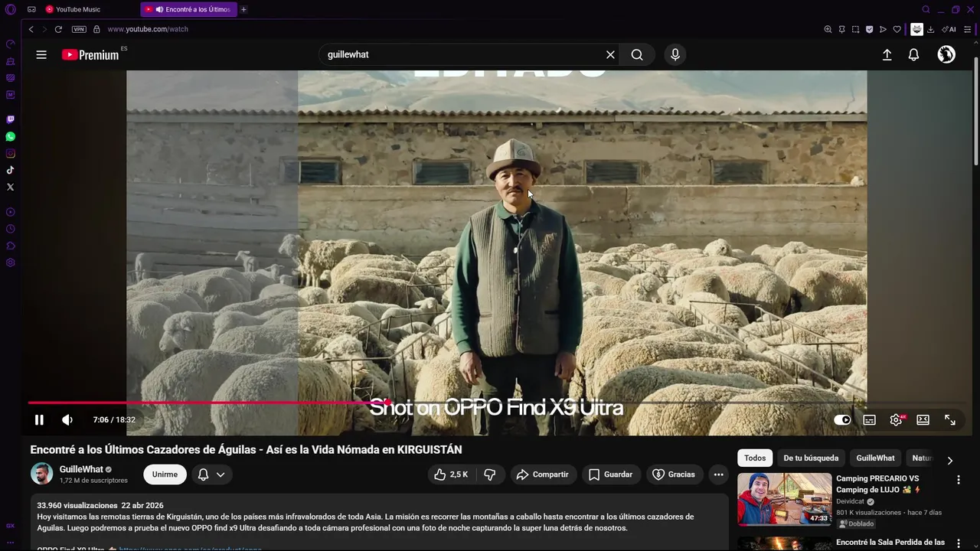Viewport: 980px width, 551px height.
Task: Click the GuilleWhat channel name
Action: click(81, 469)
